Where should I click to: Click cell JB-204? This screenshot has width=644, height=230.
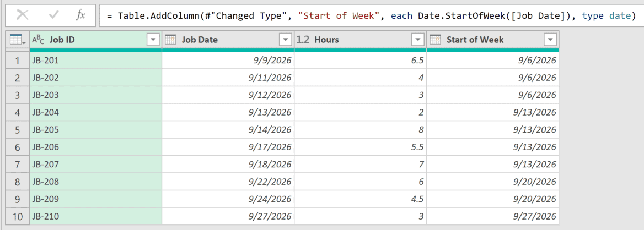tap(96, 112)
